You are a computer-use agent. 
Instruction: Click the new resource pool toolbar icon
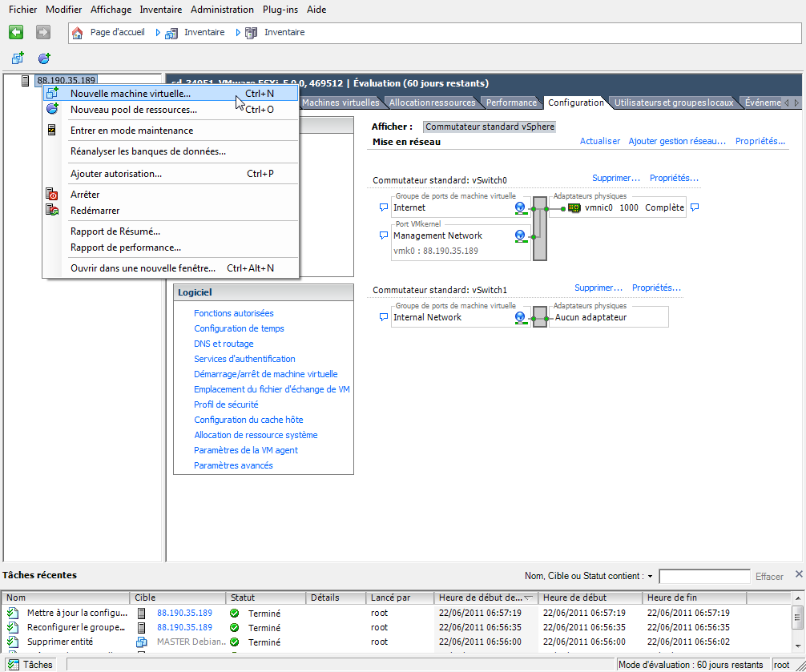tap(44, 58)
